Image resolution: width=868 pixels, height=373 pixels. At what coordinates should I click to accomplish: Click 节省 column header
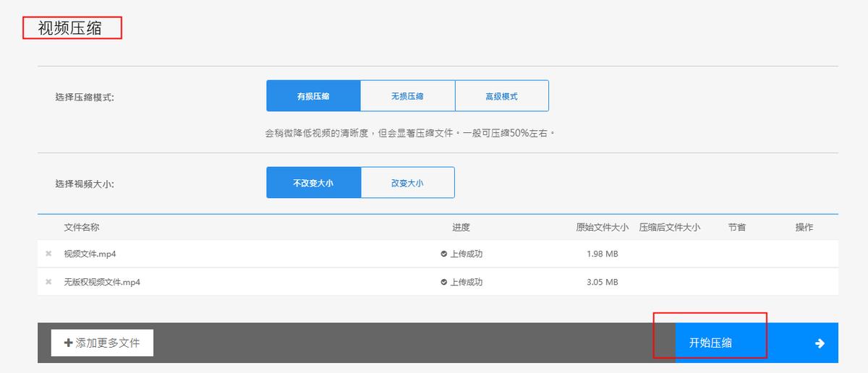pyautogui.click(x=737, y=227)
